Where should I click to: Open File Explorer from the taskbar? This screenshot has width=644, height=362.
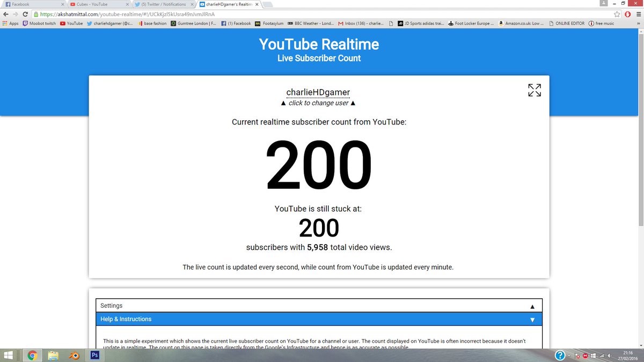pyautogui.click(x=53, y=355)
